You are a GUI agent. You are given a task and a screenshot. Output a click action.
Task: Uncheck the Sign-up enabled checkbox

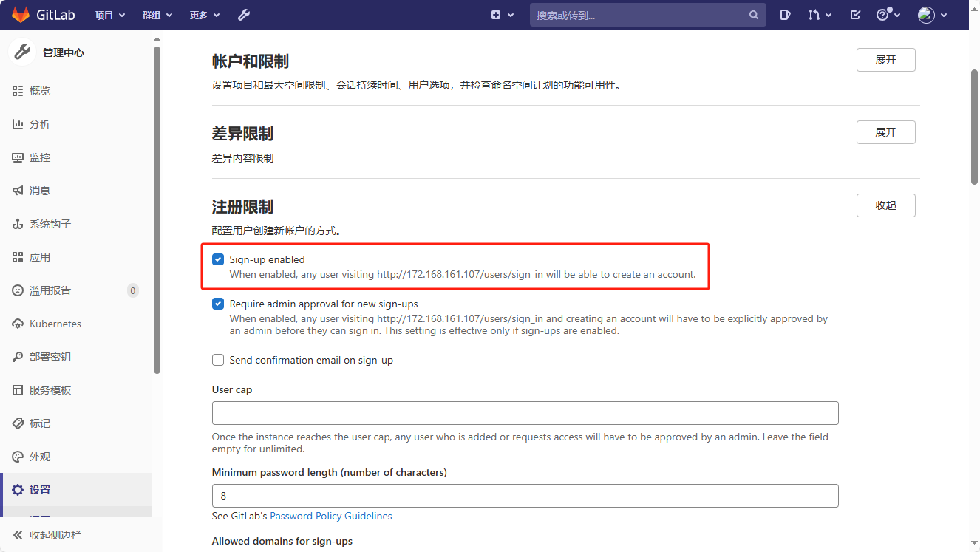[218, 259]
